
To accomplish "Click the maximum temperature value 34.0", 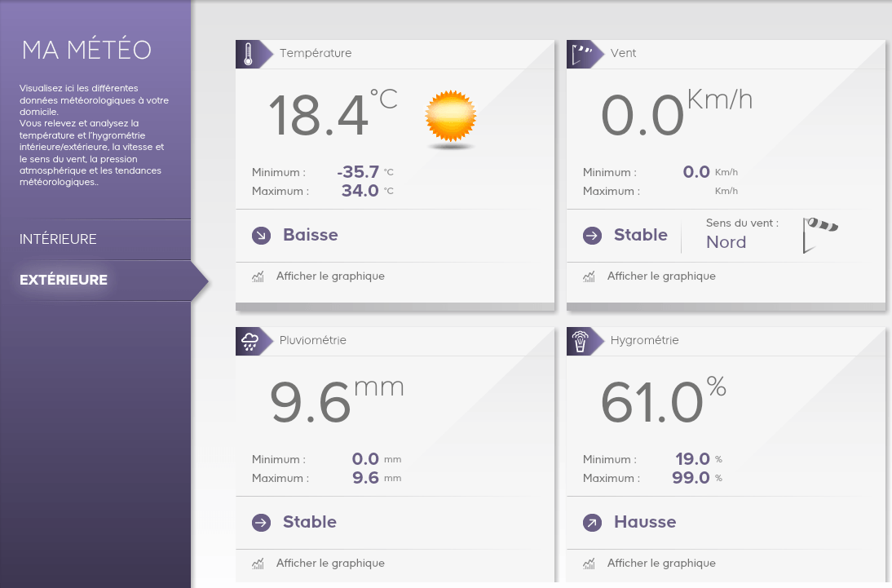I will 360,191.
